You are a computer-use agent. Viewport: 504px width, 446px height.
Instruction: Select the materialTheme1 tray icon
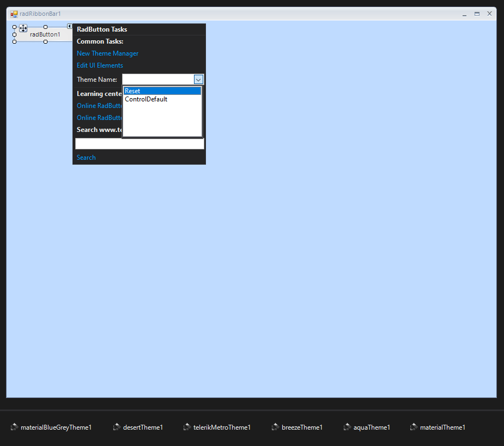pos(414,427)
